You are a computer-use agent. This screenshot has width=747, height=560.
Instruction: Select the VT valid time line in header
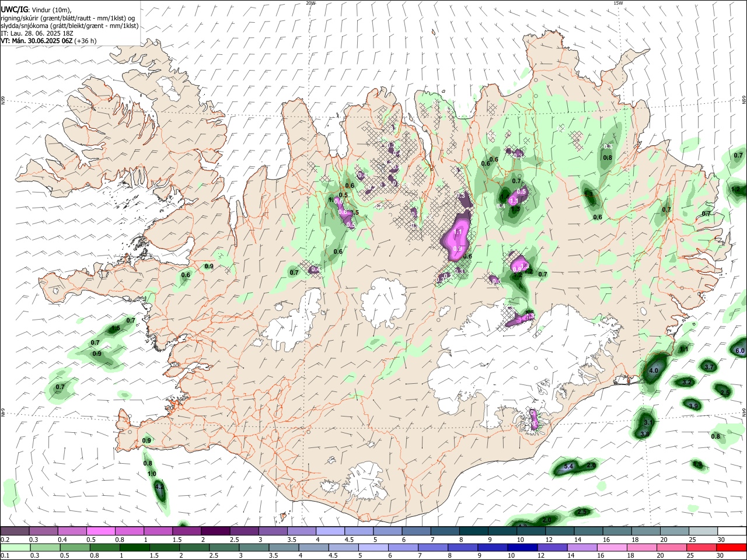pyautogui.click(x=48, y=41)
